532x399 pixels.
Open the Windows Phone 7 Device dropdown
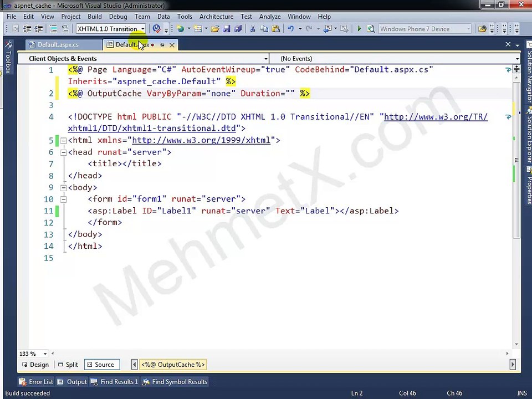[469, 29]
